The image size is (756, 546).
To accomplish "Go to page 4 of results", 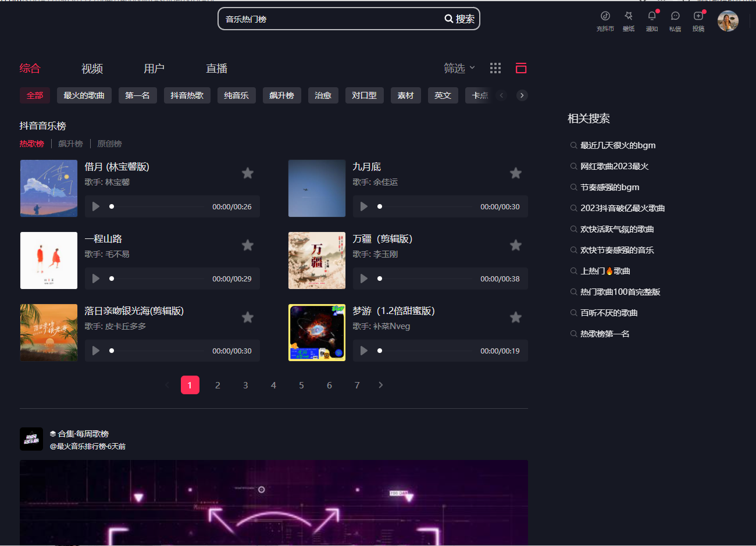I will pos(273,385).
